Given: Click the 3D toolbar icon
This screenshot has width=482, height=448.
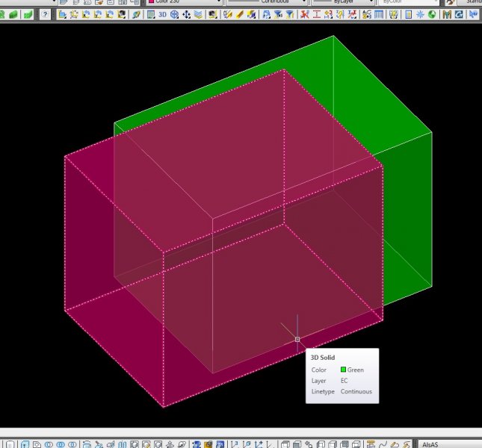Looking at the screenshot, I should coord(162,14).
